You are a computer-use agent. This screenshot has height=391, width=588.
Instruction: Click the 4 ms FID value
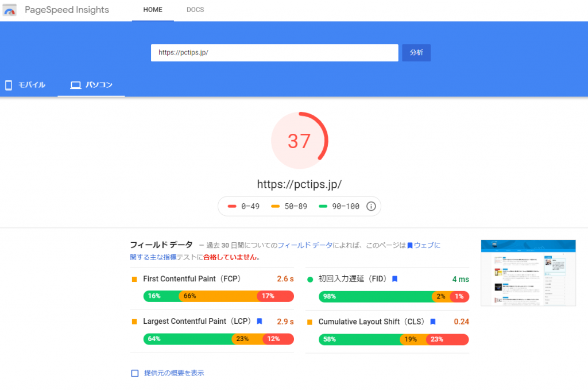coord(461,279)
